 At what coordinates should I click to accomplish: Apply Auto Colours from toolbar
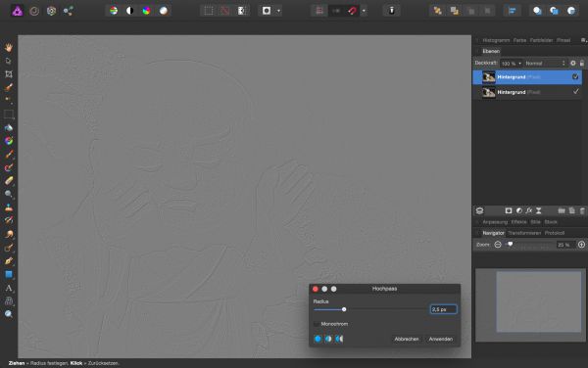coord(147,11)
